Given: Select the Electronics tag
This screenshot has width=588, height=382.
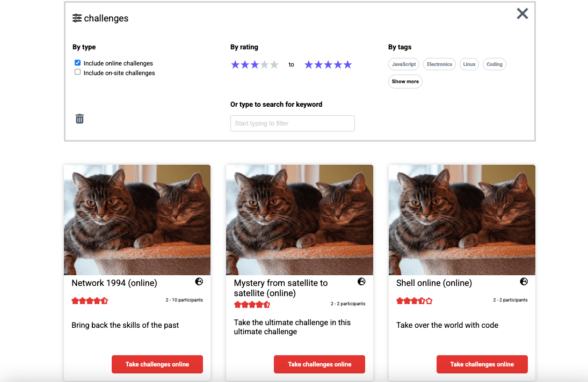Looking at the screenshot, I should coord(439,64).
